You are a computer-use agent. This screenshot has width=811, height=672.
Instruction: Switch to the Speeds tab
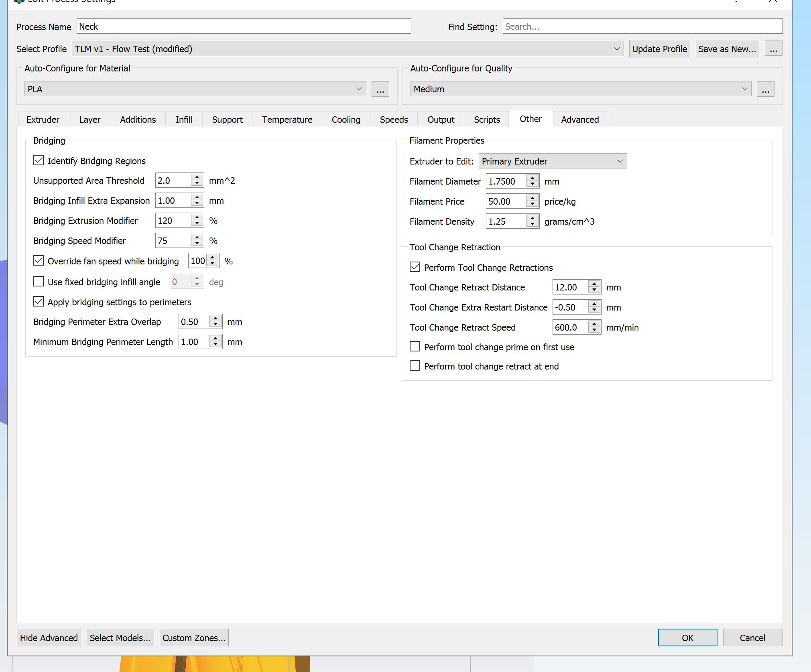394,120
